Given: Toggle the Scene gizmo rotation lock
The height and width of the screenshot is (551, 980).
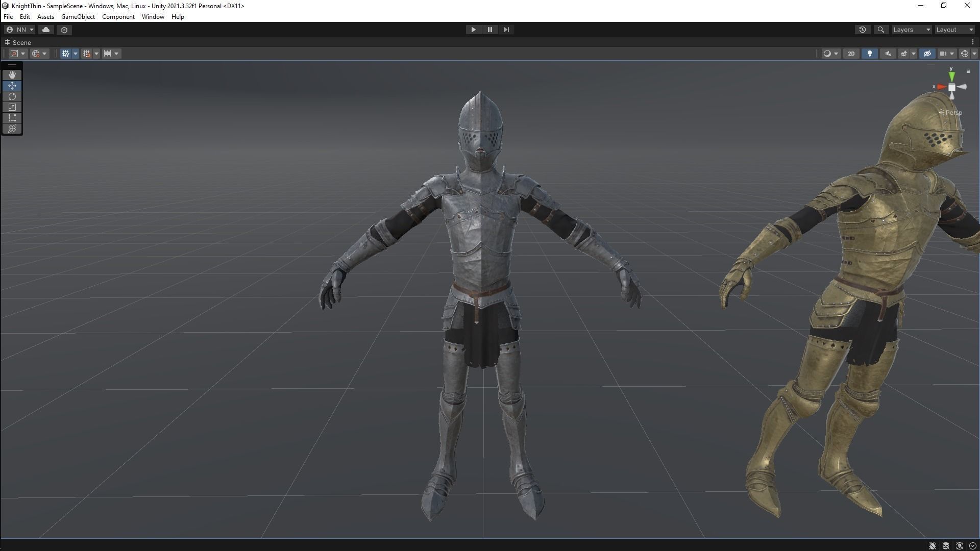Looking at the screenshot, I should coord(968,71).
